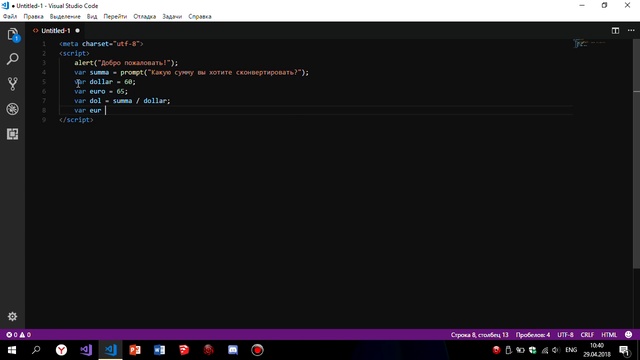Click the ENG input language indicator
The height and width of the screenshot is (360, 640).
click(x=571, y=350)
